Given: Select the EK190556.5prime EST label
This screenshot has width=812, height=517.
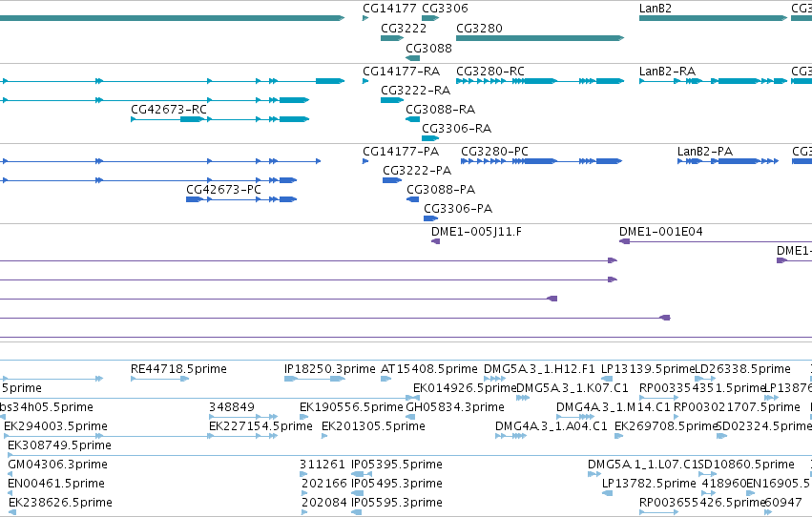Looking at the screenshot, I should pyautogui.click(x=351, y=407).
